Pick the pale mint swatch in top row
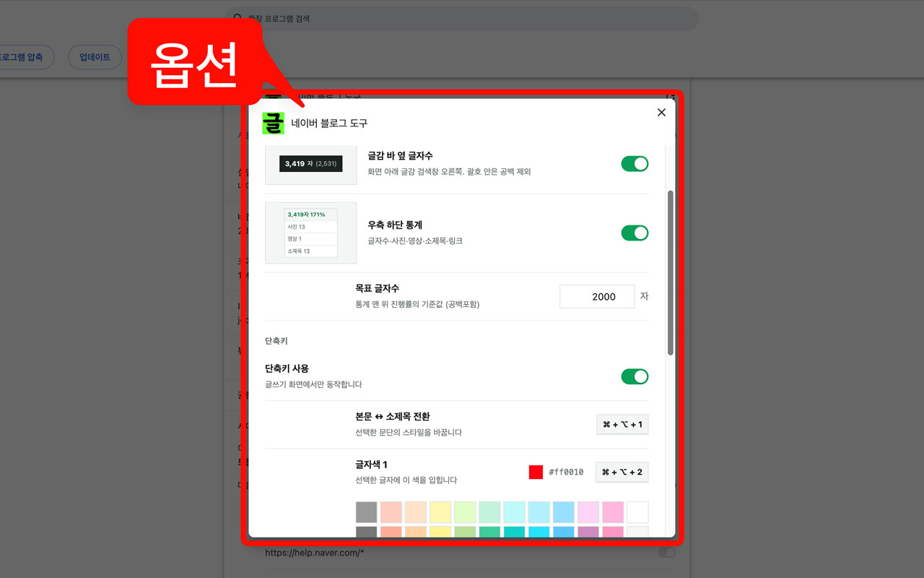The image size is (924, 578). coord(489,512)
